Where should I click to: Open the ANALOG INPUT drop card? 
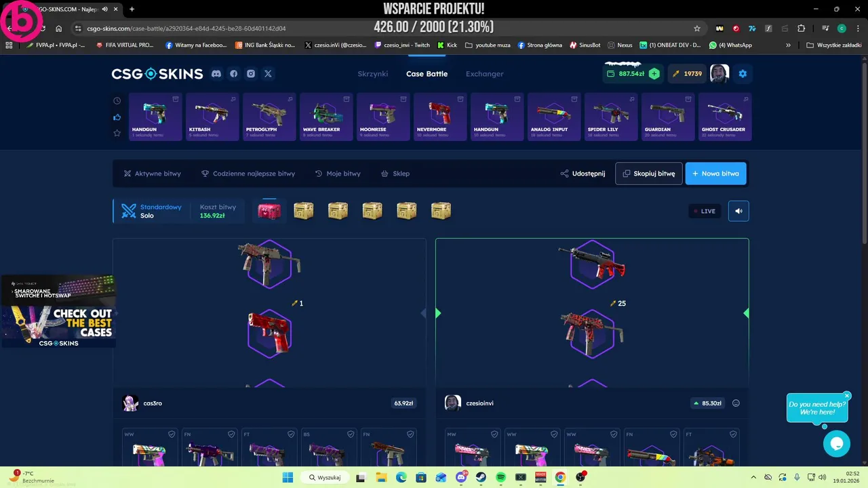tap(554, 117)
